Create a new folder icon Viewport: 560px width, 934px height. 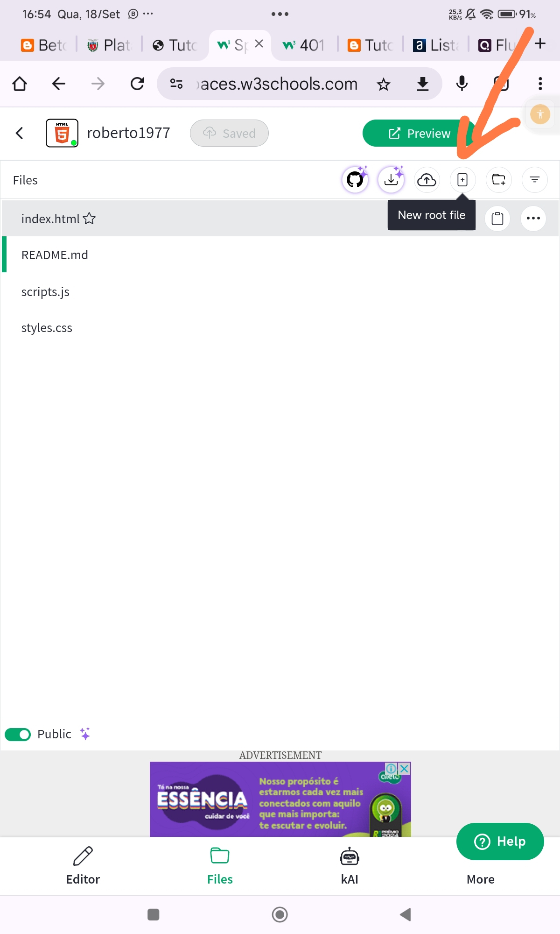tap(499, 180)
